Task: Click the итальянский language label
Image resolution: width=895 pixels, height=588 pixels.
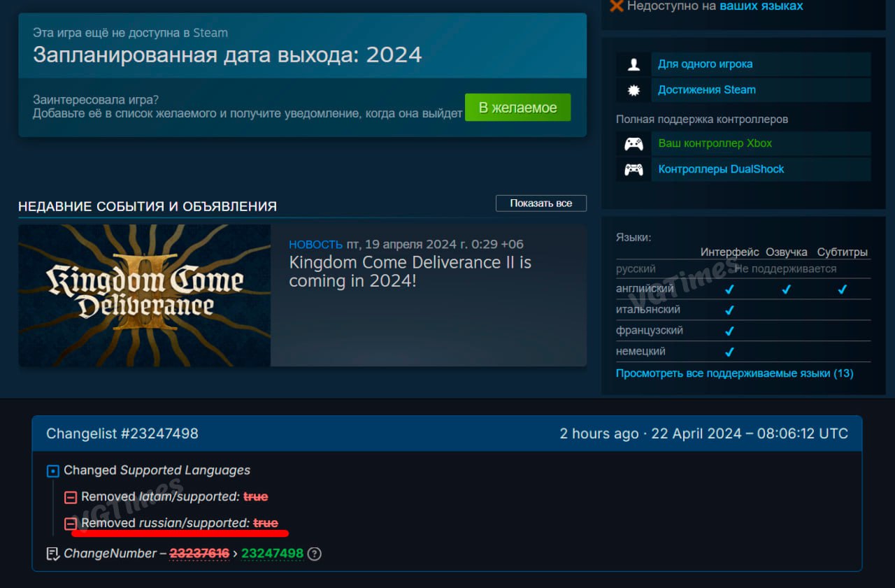Action: 648,309
